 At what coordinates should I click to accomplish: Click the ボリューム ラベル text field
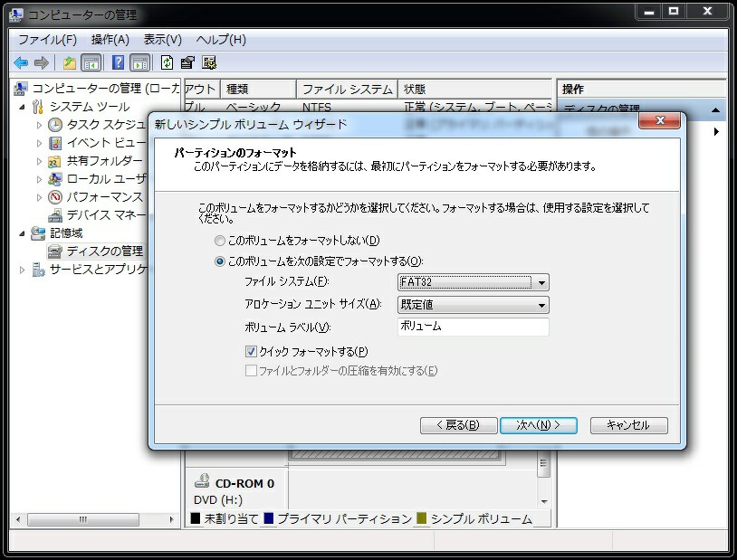[473, 327]
